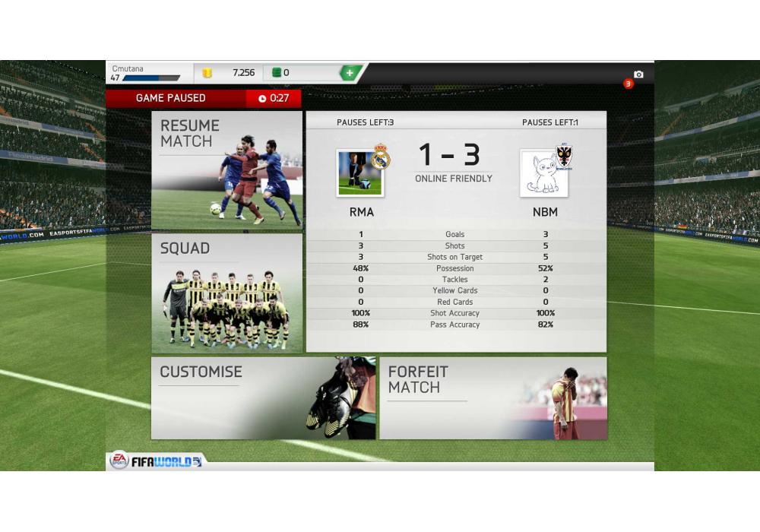This screenshot has width=760, height=532.
Task: Click the NBM club crest
Action: 564,157
